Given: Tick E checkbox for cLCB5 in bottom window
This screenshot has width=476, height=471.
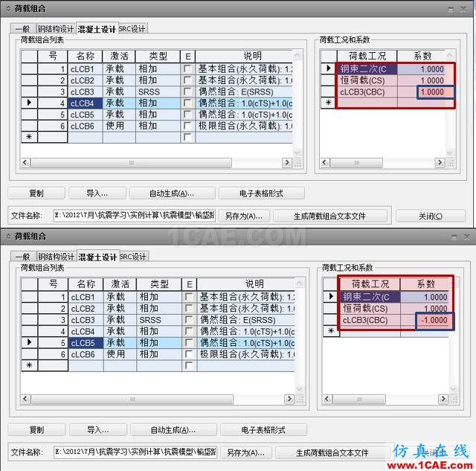Looking at the screenshot, I should [189, 343].
